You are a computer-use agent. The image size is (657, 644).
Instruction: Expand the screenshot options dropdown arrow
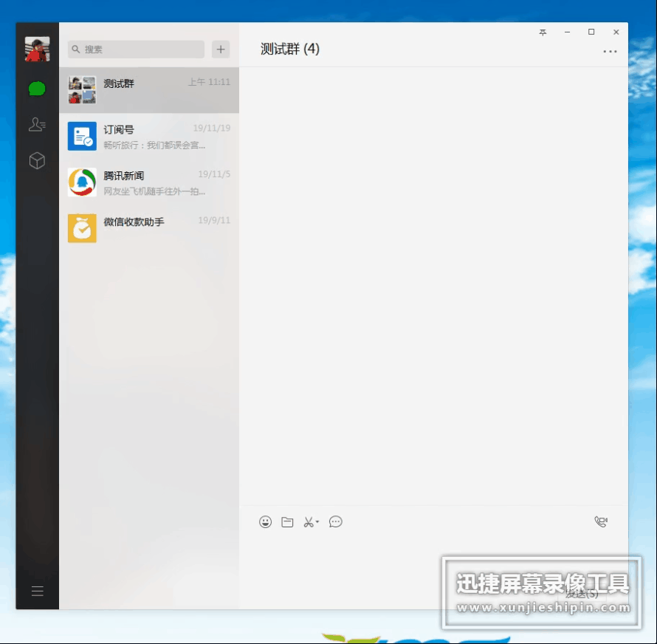tap(317, 522)
